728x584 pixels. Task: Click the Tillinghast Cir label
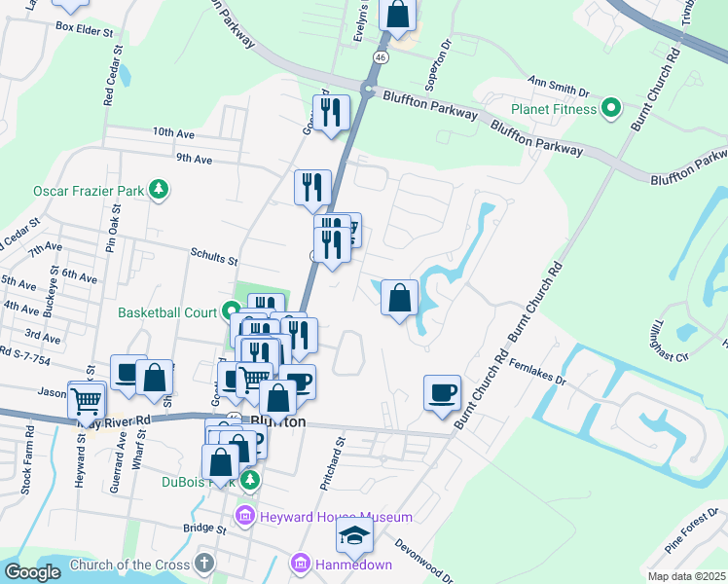click(671, 341)
